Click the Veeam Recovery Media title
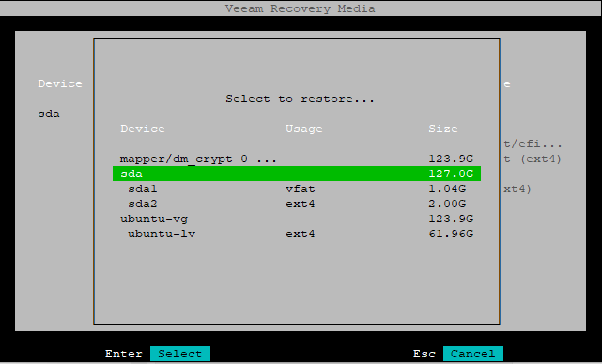 (x=300, y=8)
